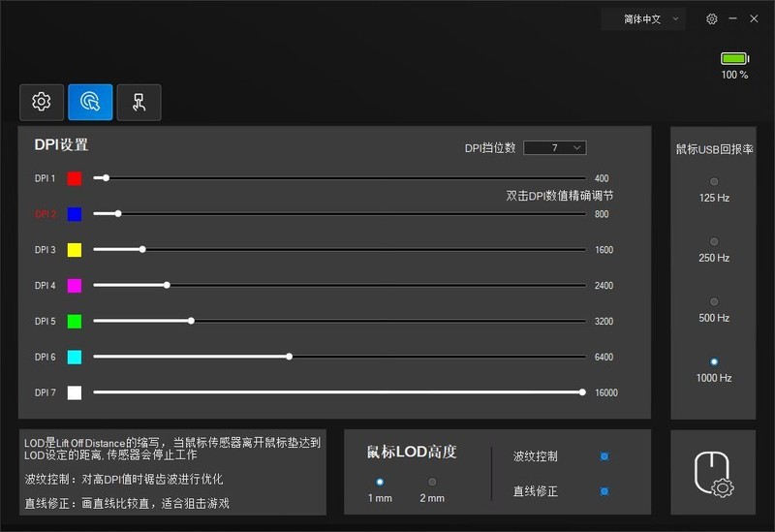
Task: Click the DPI 6 slider handle
Action: (x=289, y=357)
